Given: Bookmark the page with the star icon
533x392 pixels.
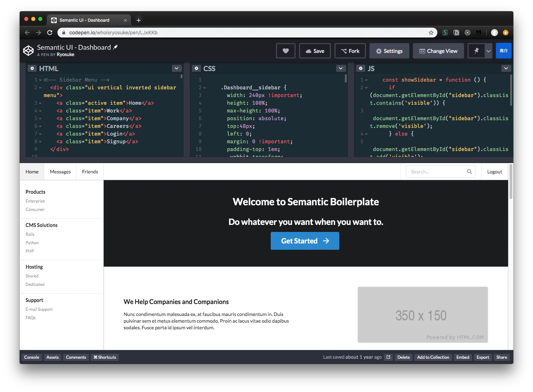Looking at the screenshot, I should [430, 32].
